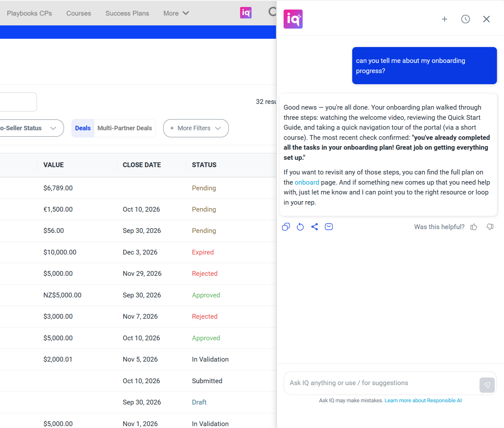Give thumbs up to the response
The image size is (504, 428).
pos(474,227)
